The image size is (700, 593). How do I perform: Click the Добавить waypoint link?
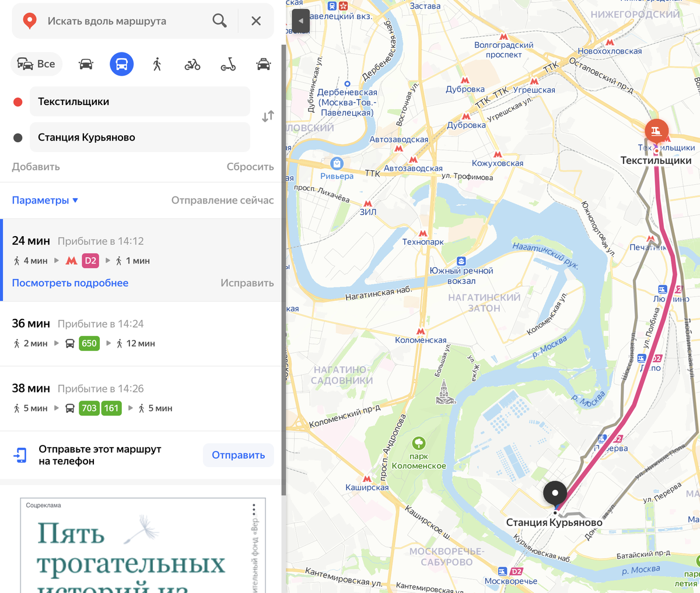tap(36, 167)
